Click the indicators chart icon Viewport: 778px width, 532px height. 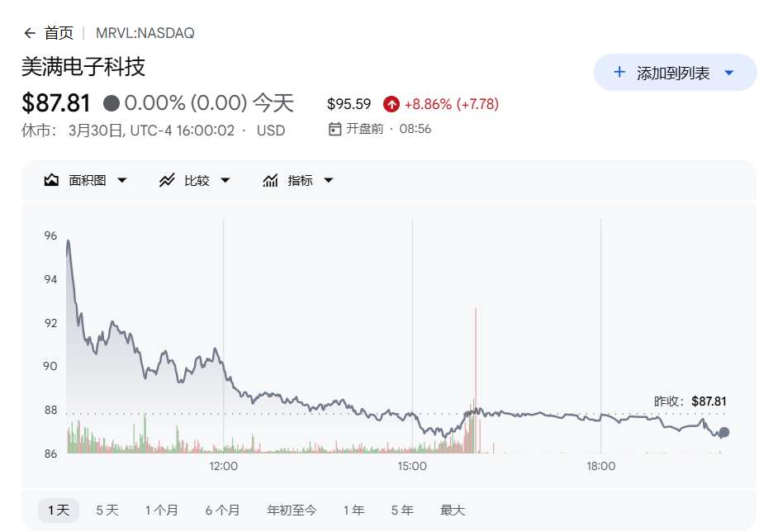coord(270,180)
